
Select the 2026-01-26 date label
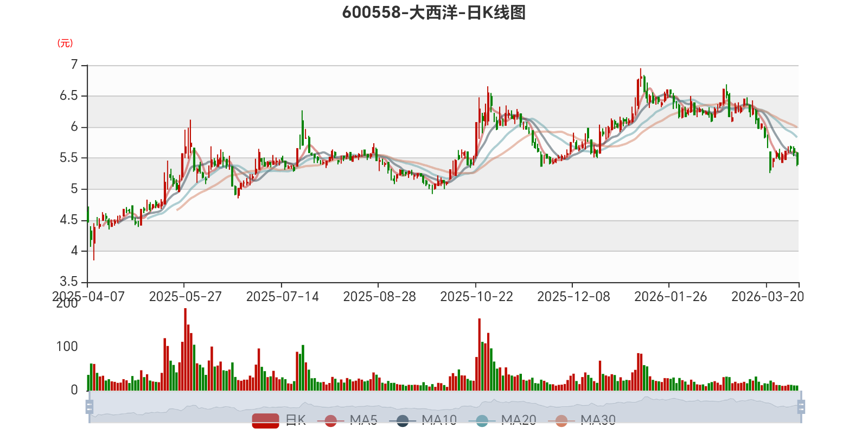(671, 297)
